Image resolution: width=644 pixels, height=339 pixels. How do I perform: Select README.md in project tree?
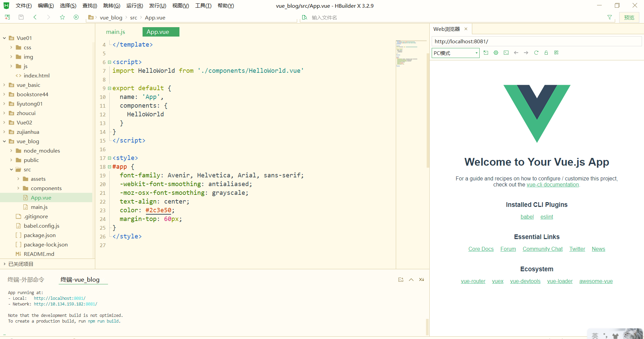point(39,254)
